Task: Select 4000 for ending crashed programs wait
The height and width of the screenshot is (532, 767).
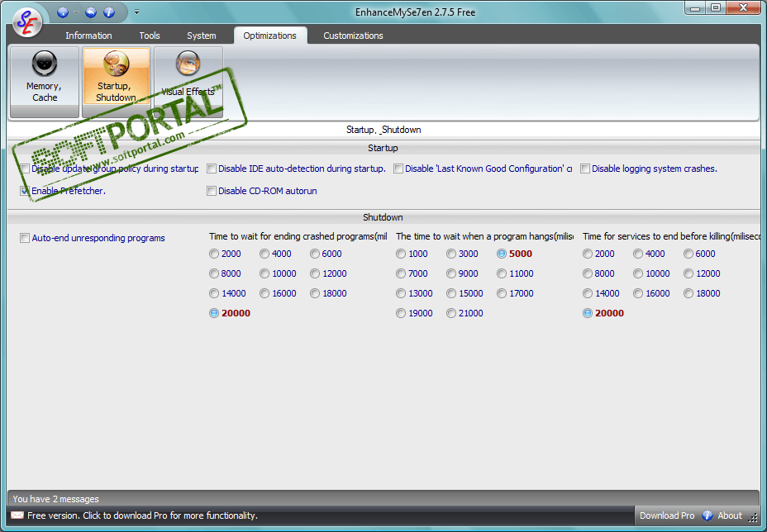Action: 275,254
